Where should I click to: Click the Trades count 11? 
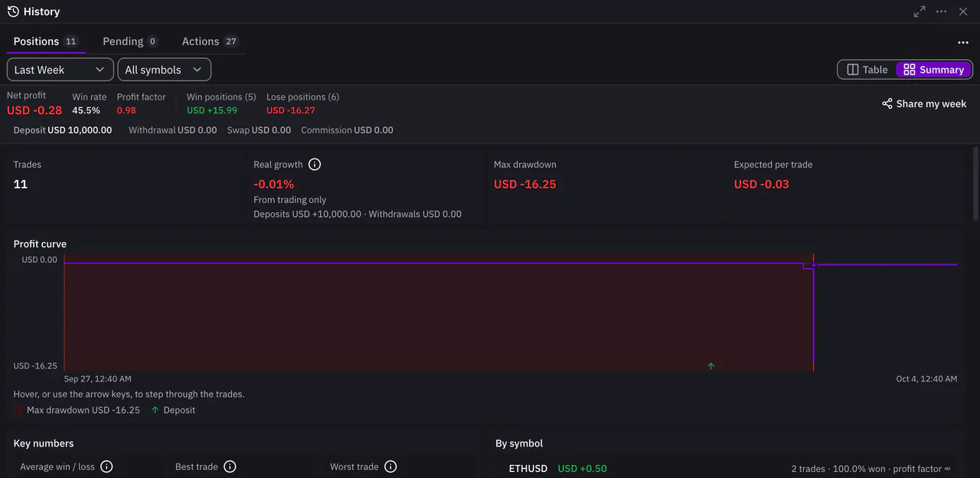click(21, 184)
